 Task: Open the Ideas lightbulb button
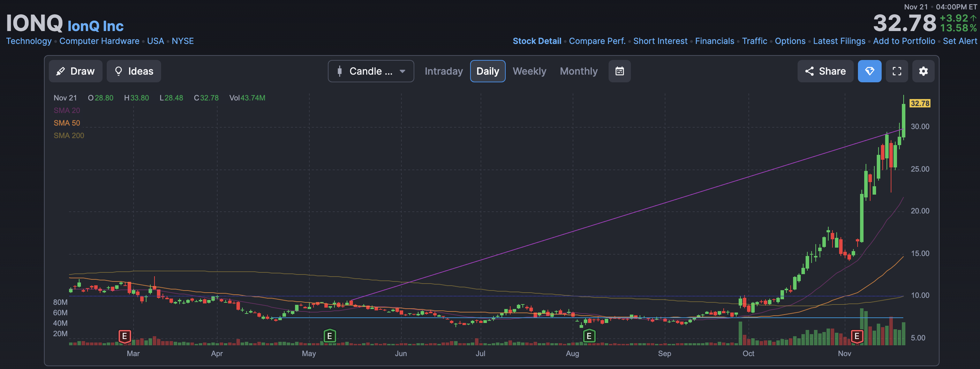pyautogui.click(x=134, y=71)
